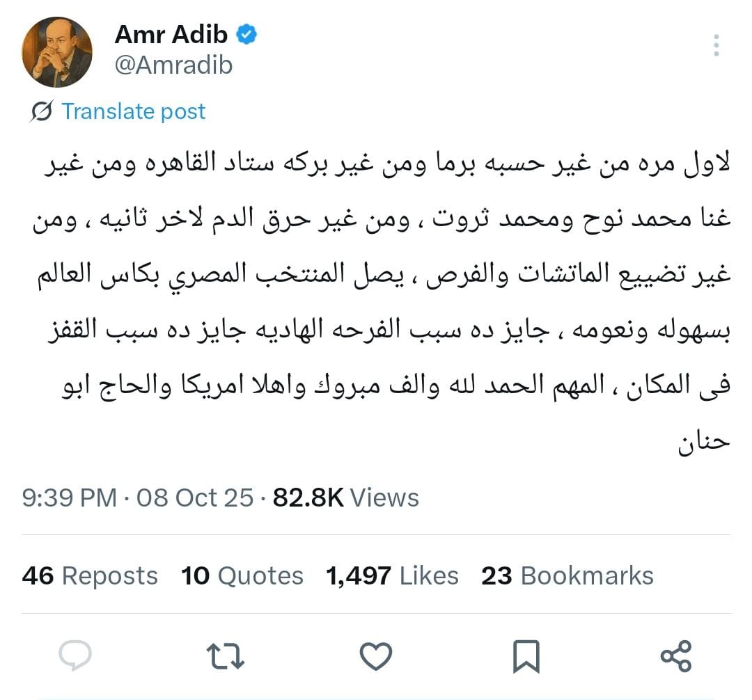
Task: Click the Amr Adib display name
Action: [x=171, y=33]
